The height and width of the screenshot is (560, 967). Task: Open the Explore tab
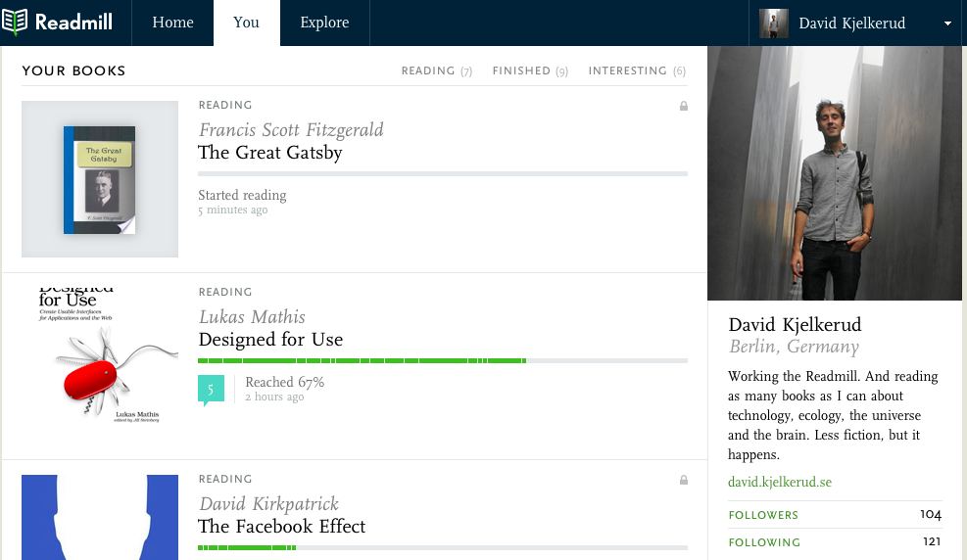[324, 23]
